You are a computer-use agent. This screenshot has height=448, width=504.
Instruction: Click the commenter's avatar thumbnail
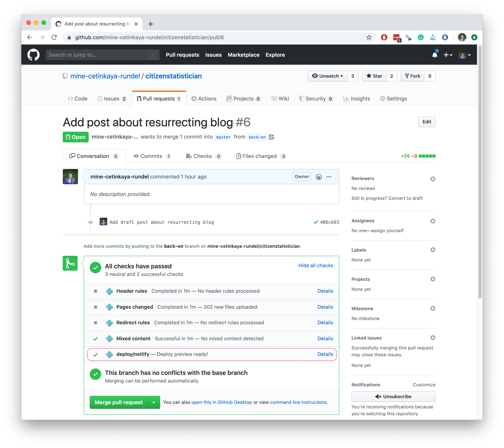click(70, 176)
